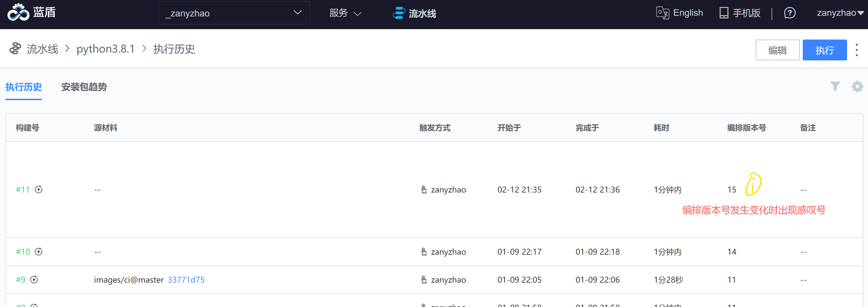868x307 pixels.
Task: Click the English translate icon
Action: pyautogui.click(x=662, y=13)
